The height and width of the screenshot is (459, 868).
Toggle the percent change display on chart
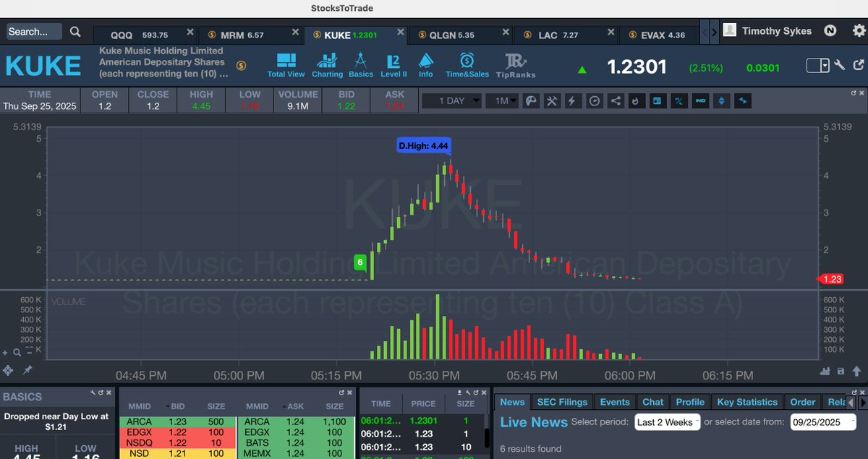(678, 100)
